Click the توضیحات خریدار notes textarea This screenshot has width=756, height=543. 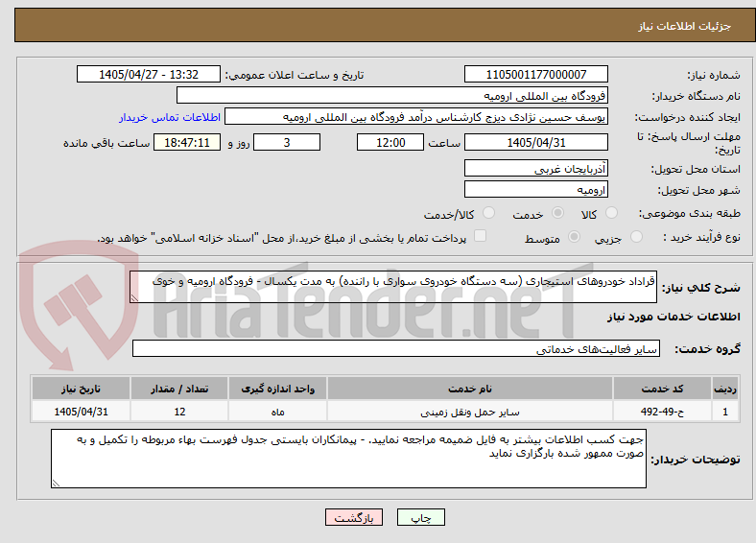click(x=348, y=459)
